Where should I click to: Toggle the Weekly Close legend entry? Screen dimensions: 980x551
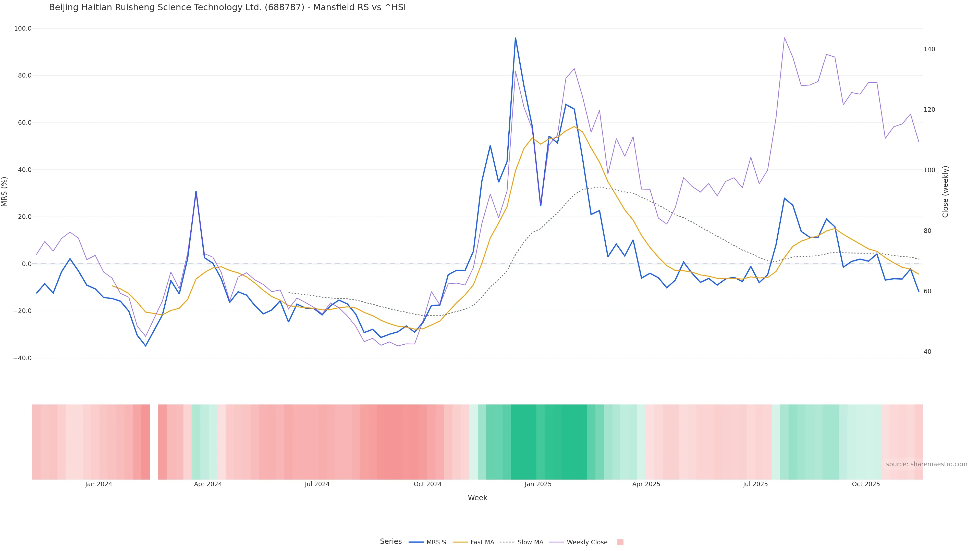point(587,542)
